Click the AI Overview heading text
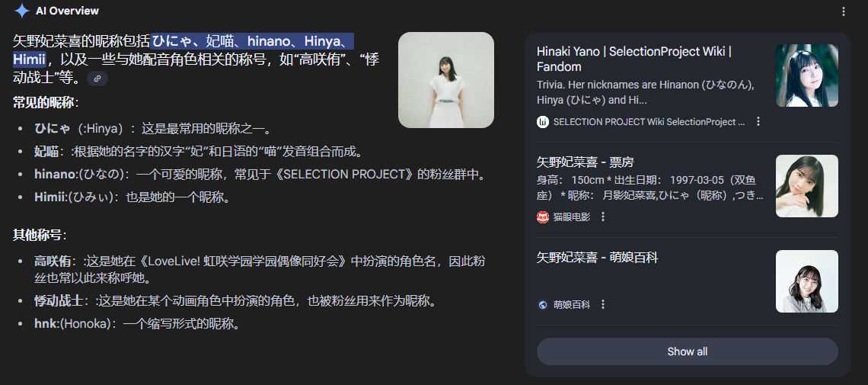 click(67, 11)
